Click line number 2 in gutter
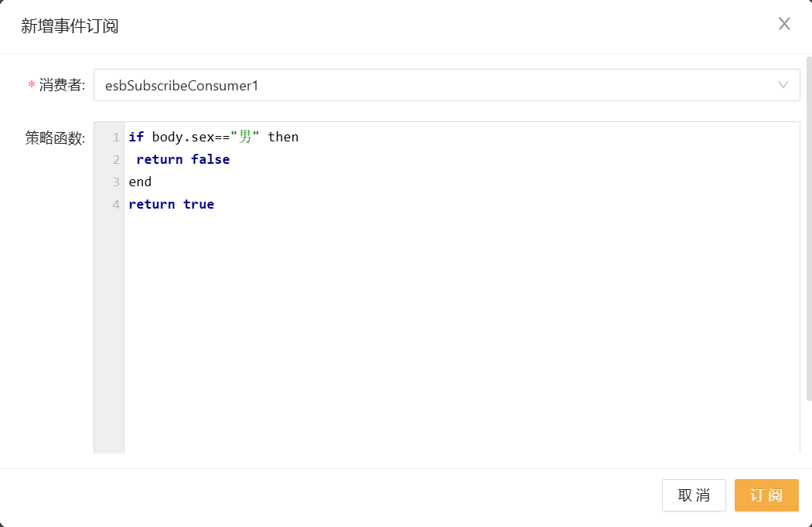This screenshot has height=527, width=812. (116, 159)
